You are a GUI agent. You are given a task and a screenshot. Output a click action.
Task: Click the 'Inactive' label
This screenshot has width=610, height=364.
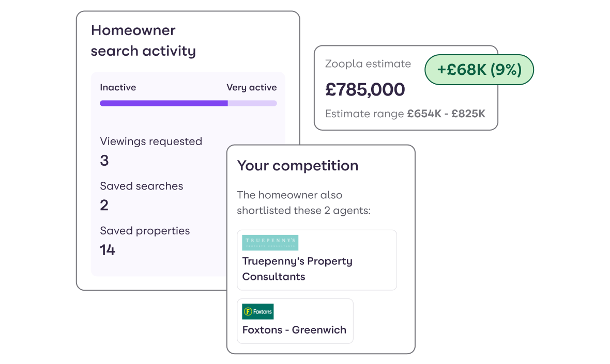point(118,87)
